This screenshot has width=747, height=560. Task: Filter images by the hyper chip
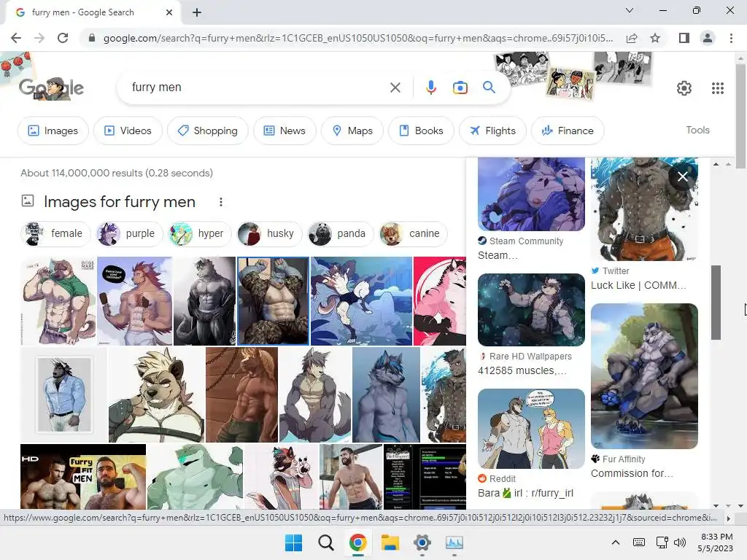[200, 233]
